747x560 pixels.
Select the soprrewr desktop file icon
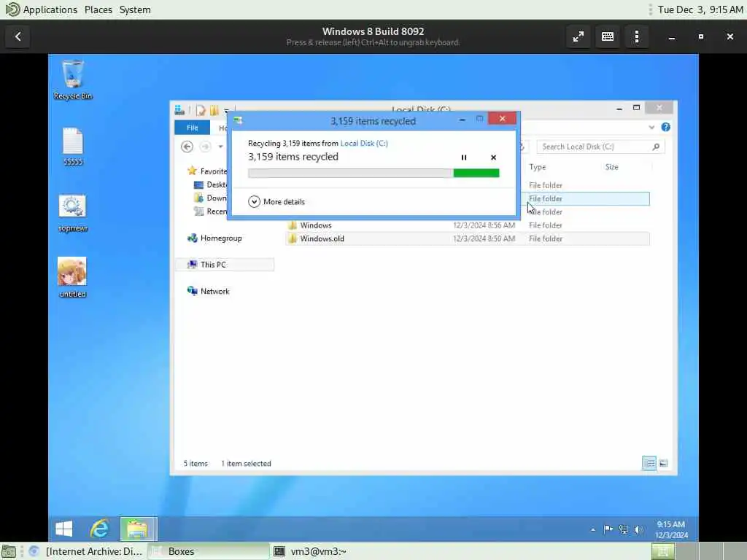(x=73, y=213)
